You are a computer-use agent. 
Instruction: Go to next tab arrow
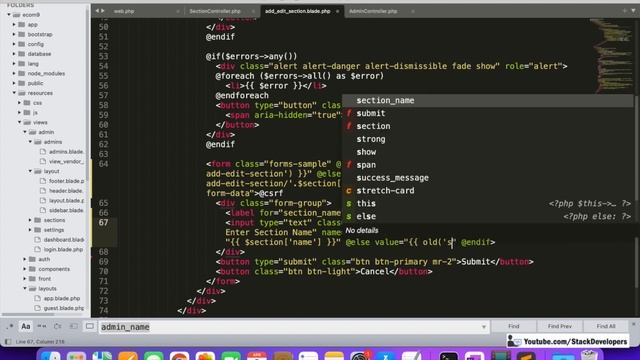point(102,11)
